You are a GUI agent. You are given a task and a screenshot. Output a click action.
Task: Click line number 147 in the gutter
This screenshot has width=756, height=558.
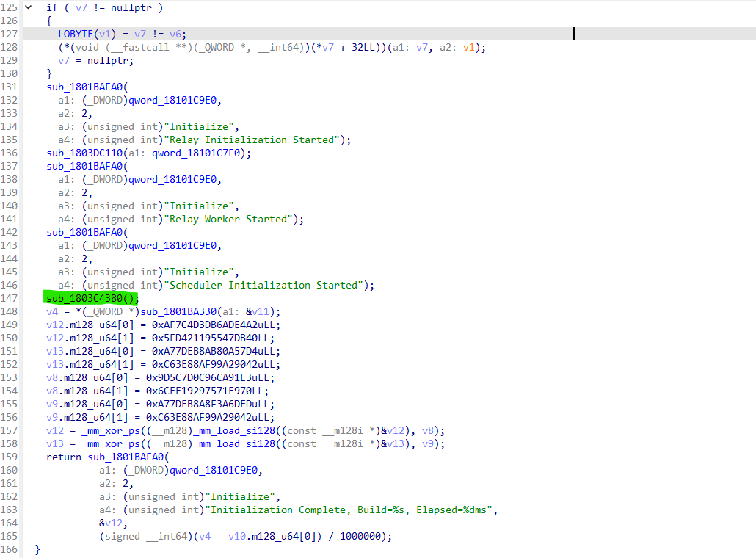coord(9,299)
